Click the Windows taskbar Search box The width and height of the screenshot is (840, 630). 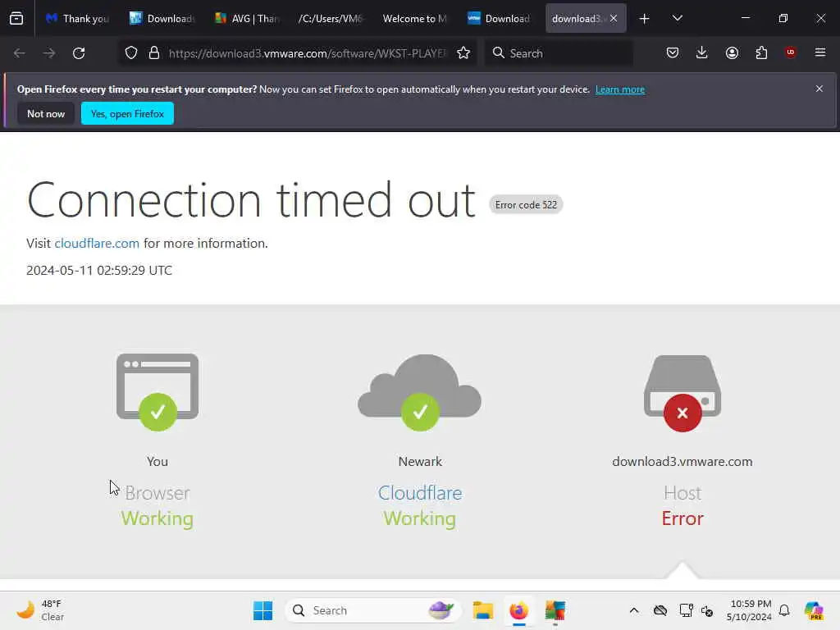coord(373,610)
